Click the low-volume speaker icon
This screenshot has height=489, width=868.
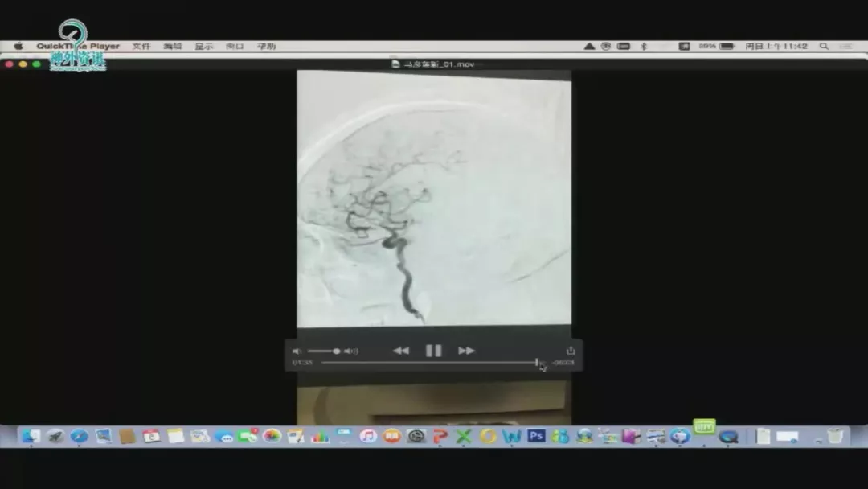click(x=297, y=351)
